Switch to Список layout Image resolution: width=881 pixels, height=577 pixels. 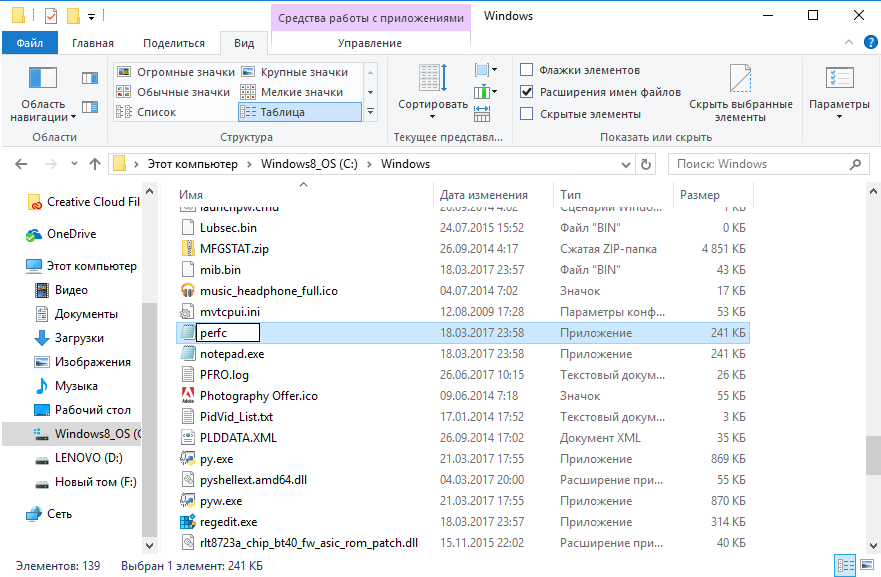147,112
